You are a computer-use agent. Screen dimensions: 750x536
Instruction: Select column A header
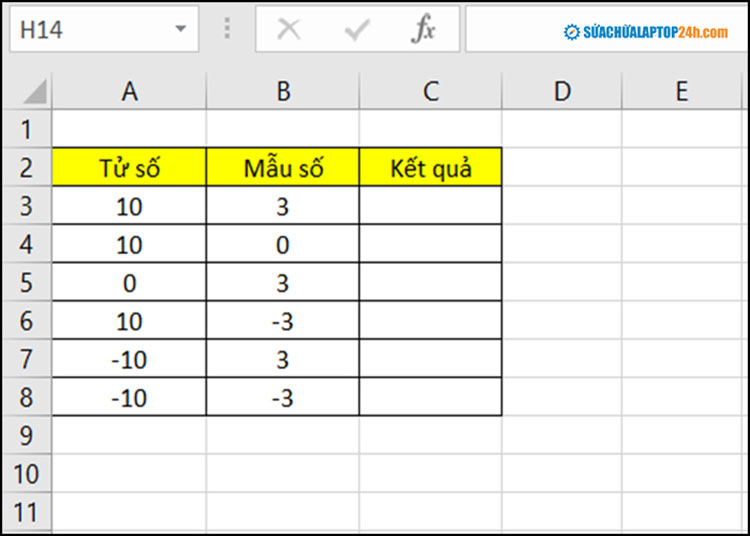pos(129,92)
